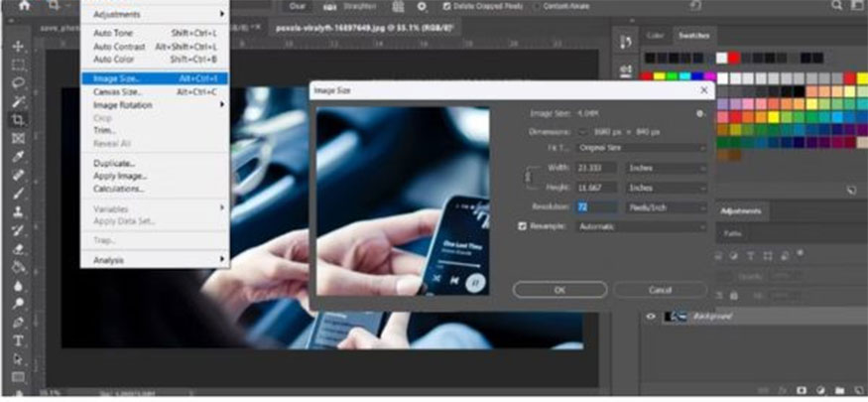Select the Rectangular Marquee tool
Viewport: 868px width, 402px height.
[x=18, y=65]
